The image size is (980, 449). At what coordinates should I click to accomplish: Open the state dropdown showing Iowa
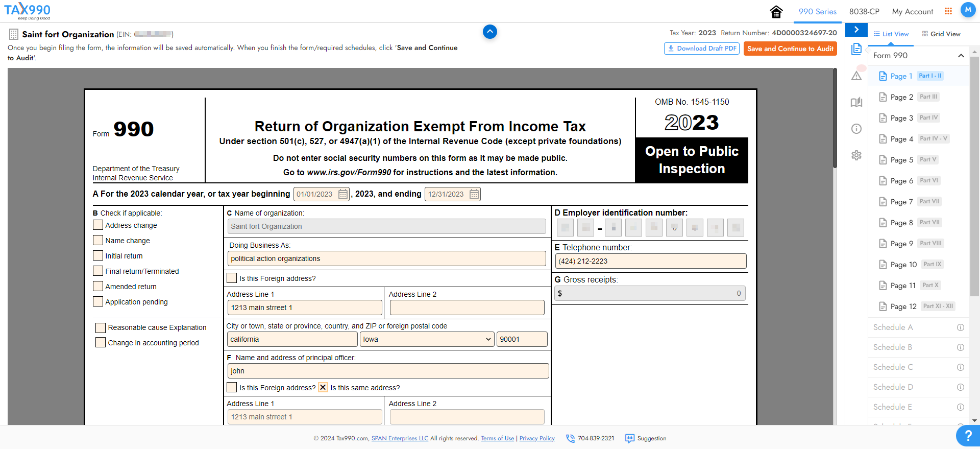[x=427, y=339]
